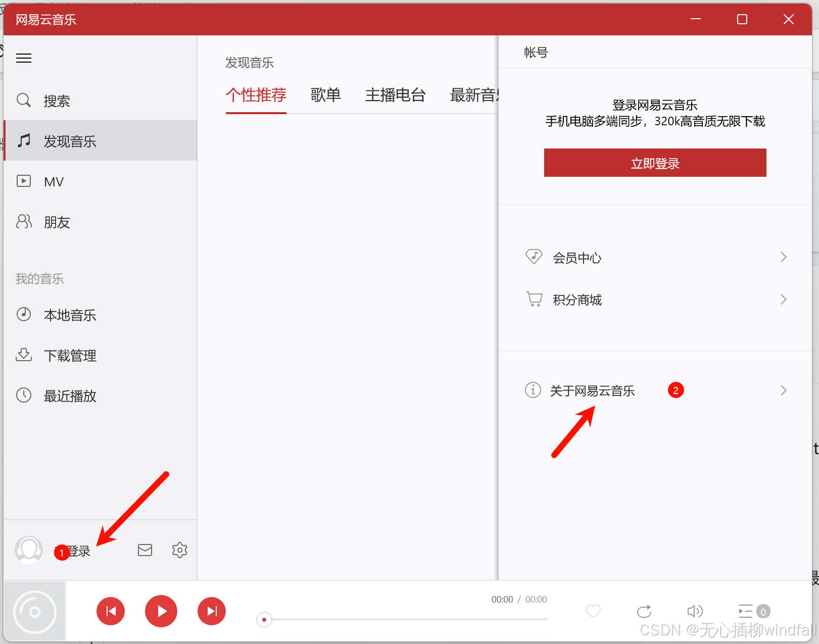Expand the 关于网易云音乐 chevron arrow
The height and width of the screenshot is (644, 819).
(x=784, y=390)
